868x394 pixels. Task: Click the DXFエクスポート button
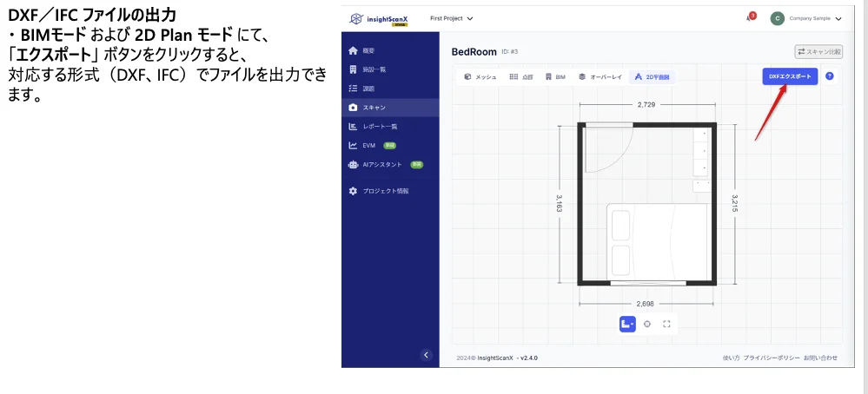click(x=790, y=77)
